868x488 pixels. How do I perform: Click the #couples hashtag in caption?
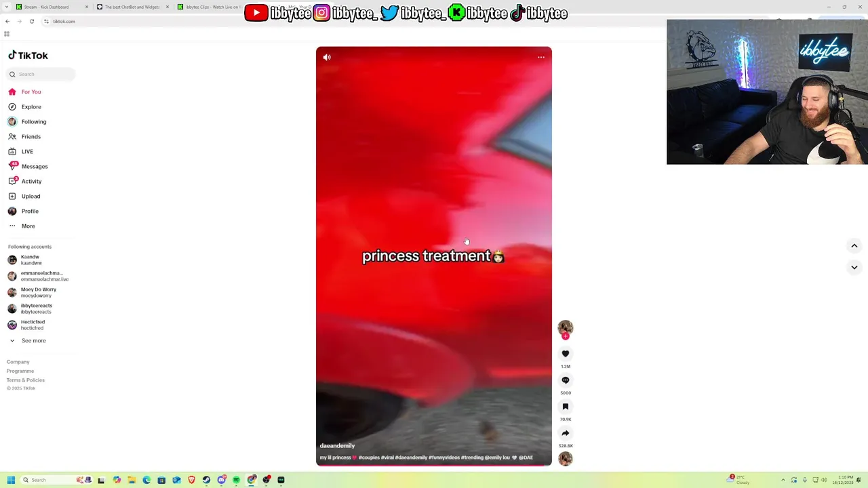(369, 457)
